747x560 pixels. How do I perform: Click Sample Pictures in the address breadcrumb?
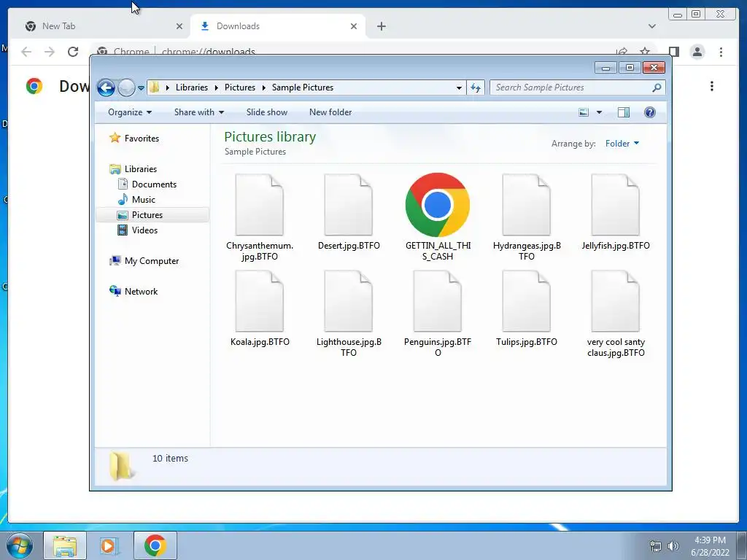pos(303,87)
